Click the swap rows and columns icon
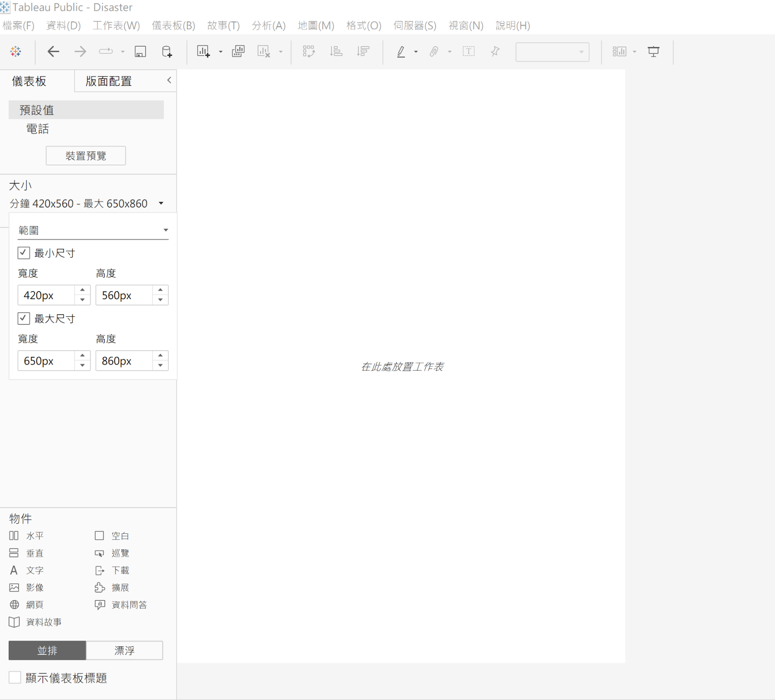Screen dimensions: 775x700 click(x=309, y=51)
